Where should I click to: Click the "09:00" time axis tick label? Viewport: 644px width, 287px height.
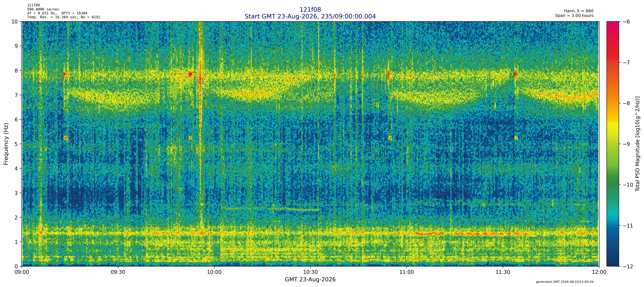pyautogui.click(x=22, y=272)
